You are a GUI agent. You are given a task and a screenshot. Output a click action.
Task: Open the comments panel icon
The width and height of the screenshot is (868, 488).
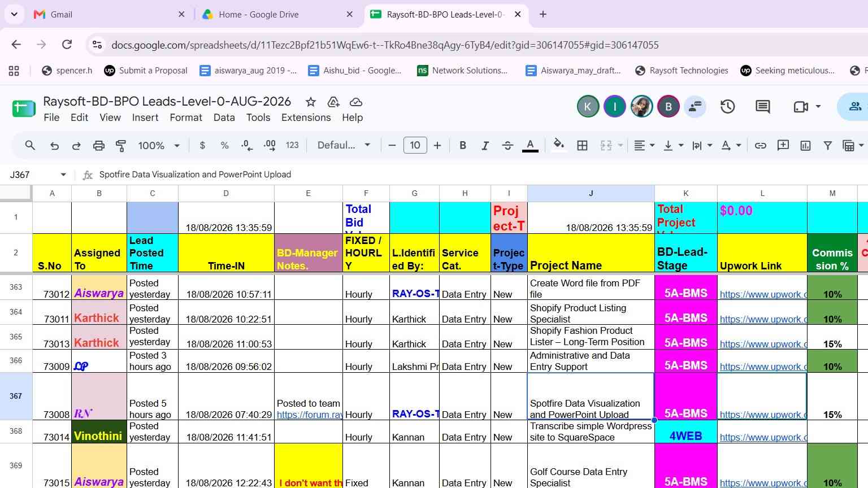tap(763, 106)
